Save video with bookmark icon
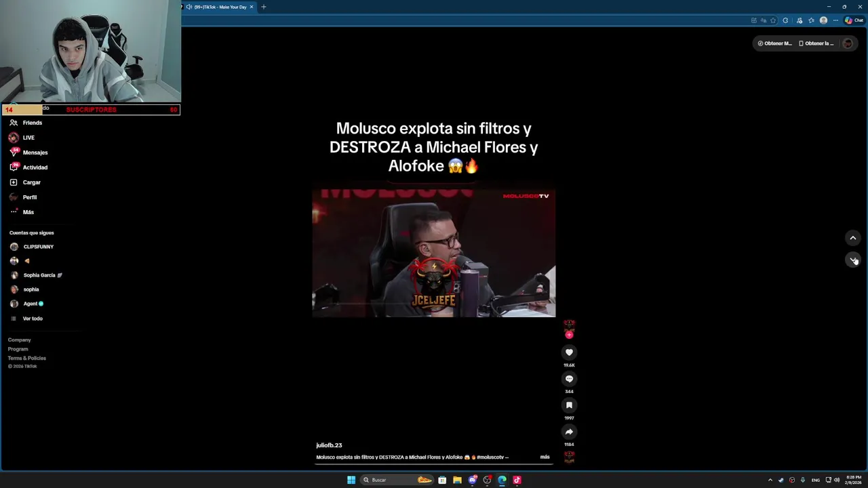Screen dimensions: 868x488 [x=569, y=405]
